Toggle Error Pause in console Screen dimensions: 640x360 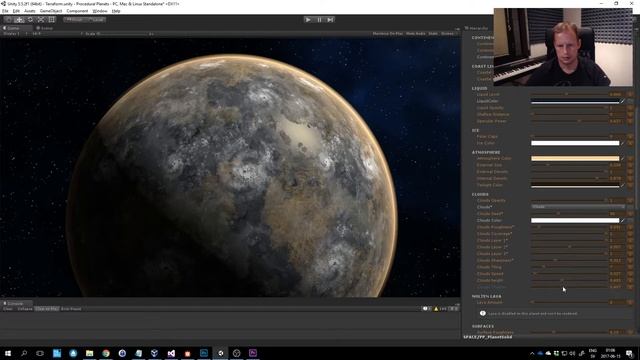[x=71, y=309]
